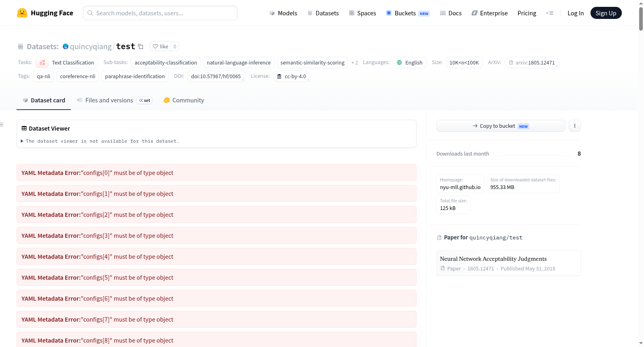The height and width of the screenshot is (347, 644).
Task: Click the configs[7] YAML Metadata Error text
Action: point(97,319)
